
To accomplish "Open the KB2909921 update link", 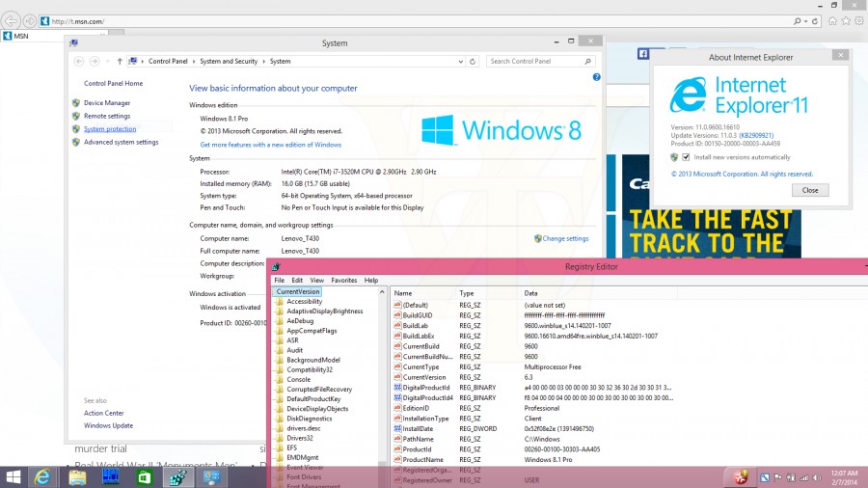I will (x=756, y=136).
